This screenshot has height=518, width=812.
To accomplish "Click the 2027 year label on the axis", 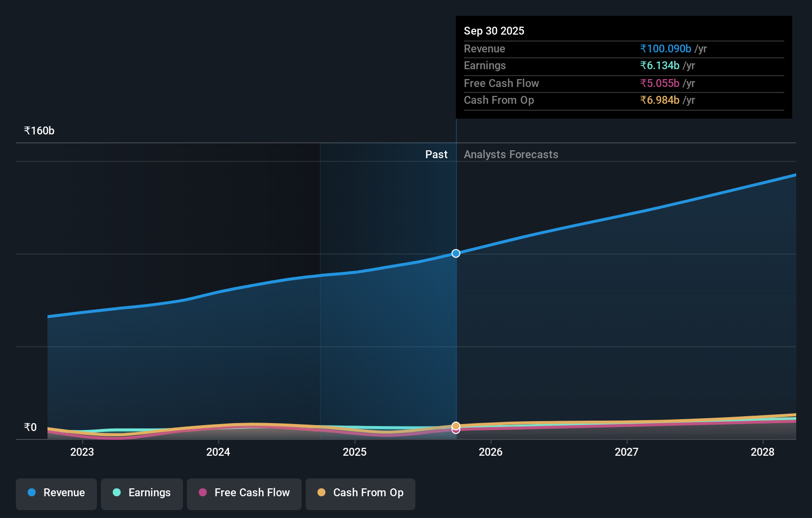I will [627, 452].
